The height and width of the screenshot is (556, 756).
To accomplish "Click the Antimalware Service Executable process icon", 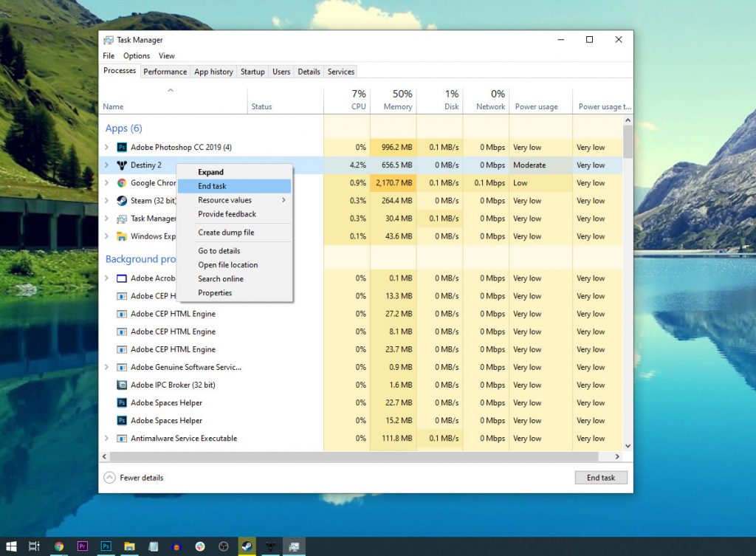I will pyautogui.click(x=122, y=439).
